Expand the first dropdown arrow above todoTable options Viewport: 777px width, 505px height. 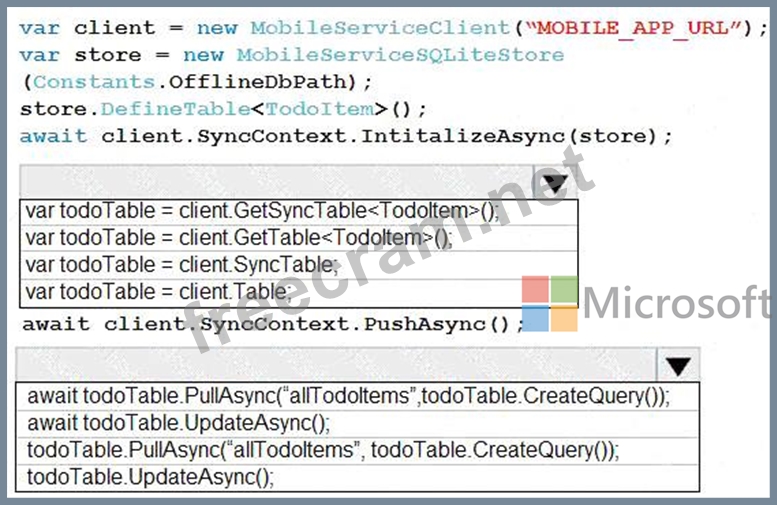tap(555, 182)
